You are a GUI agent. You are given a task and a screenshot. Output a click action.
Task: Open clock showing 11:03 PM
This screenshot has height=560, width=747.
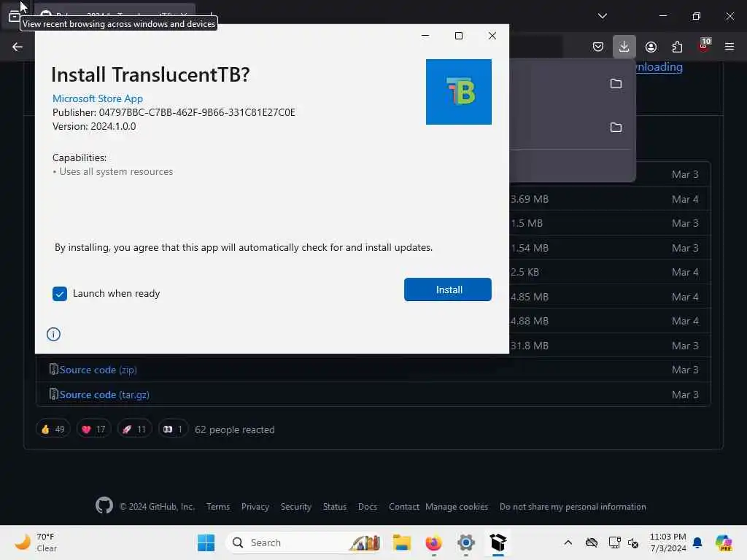668,542
